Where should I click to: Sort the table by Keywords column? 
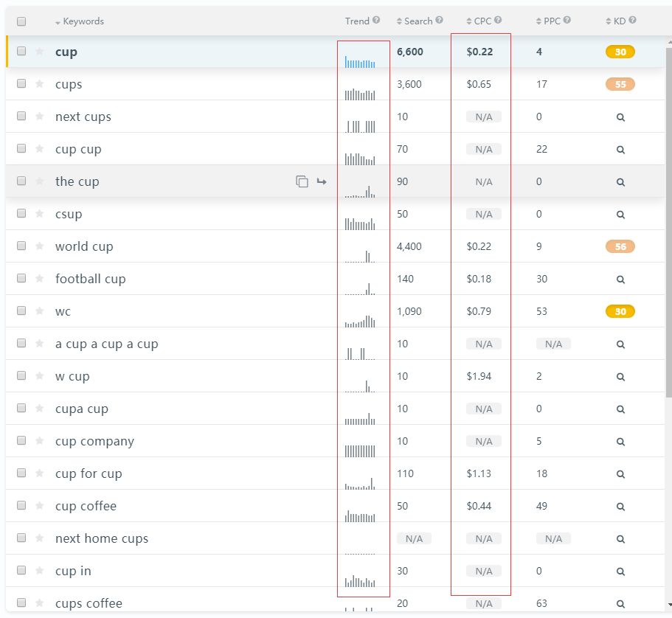pos(83,21)
